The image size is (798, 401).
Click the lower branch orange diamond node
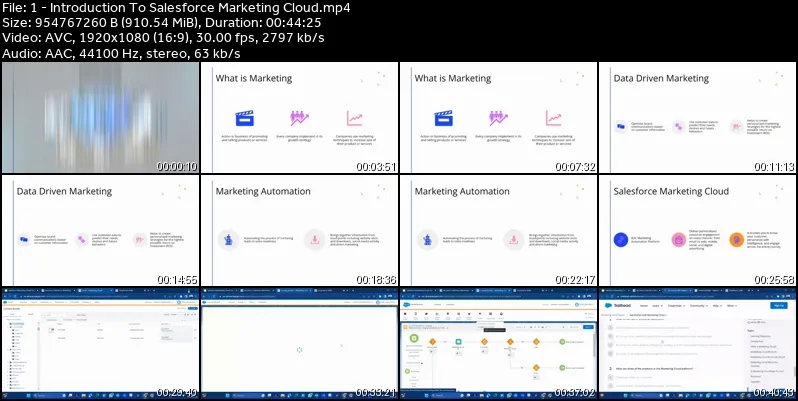[x=536, y=367]
